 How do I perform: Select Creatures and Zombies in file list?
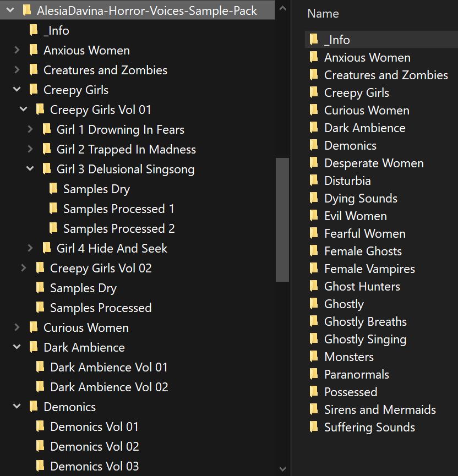point(386,75)
